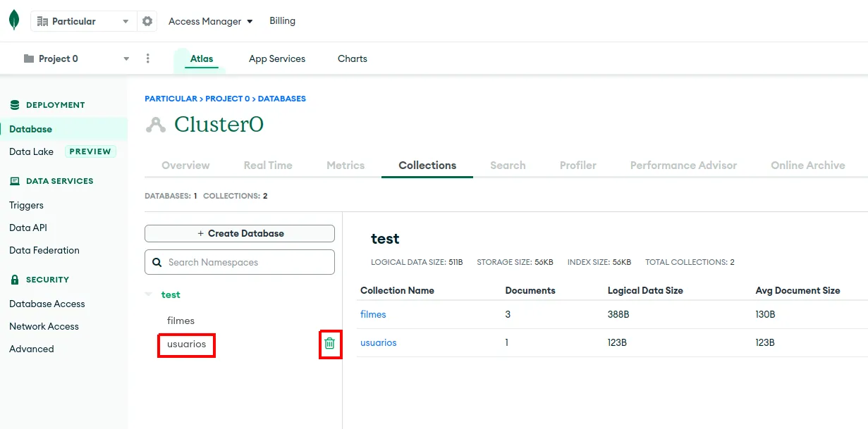Click the Deployment database stack icon
868x429 pixels.
pos(15,105)
